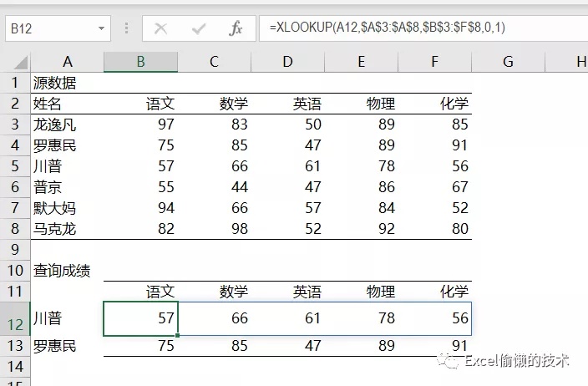
Task: Click 语文 header in row 2
Action: tap(140, 103)
